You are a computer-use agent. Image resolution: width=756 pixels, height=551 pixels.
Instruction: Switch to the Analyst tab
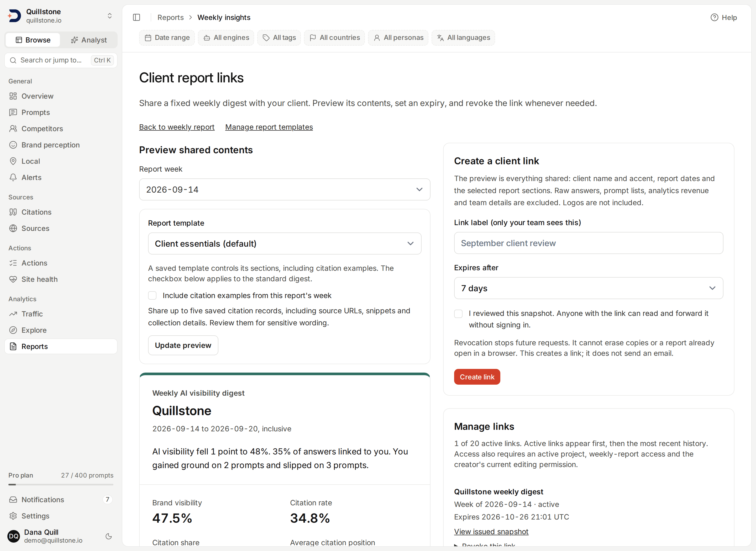pyautogui.click(x=89, y=40)
